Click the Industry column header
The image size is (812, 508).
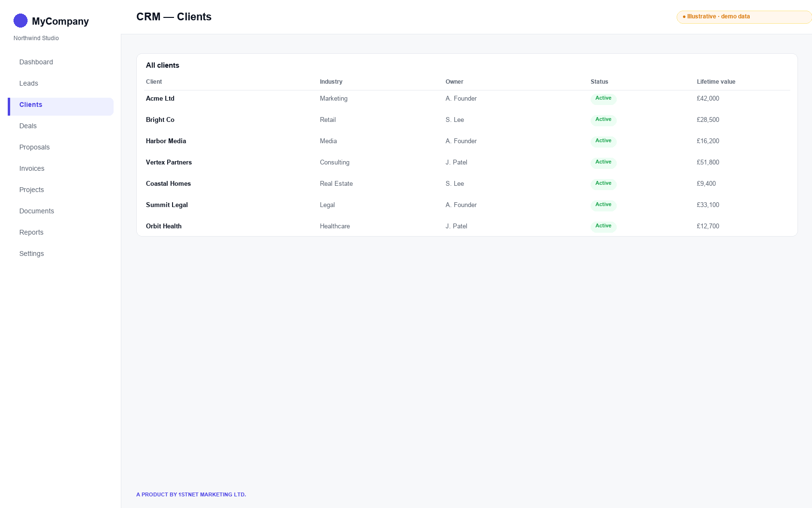331,82
